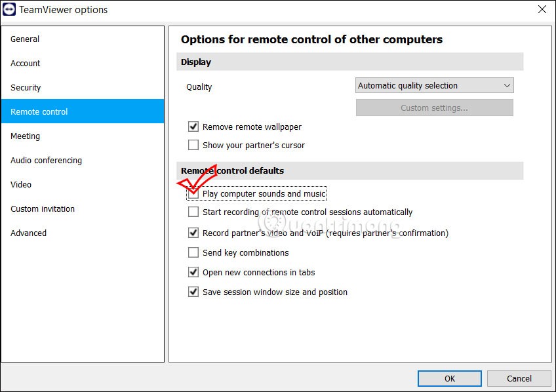The image size is (556, 392).
Task: Enable automatic recording of remote control sessions
Action: tap(193, 212)
